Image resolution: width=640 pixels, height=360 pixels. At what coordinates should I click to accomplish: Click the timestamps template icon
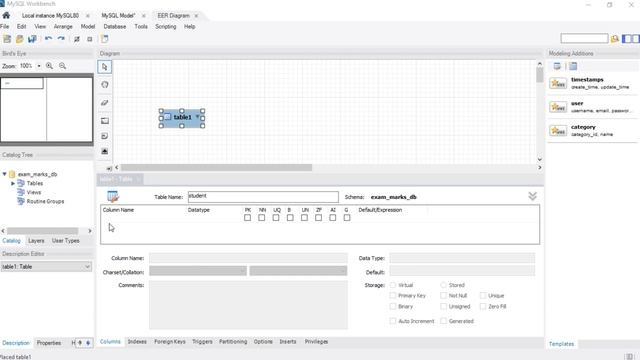558,83
